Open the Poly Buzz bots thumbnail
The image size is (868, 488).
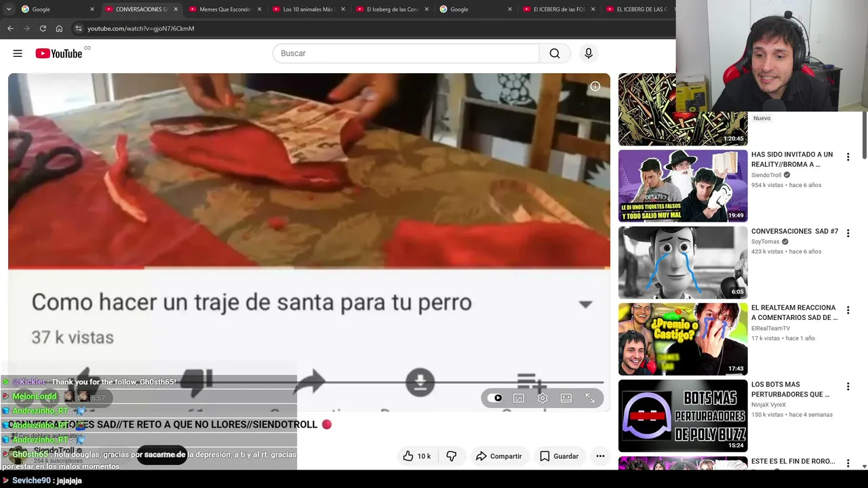(x=683, y=415)
